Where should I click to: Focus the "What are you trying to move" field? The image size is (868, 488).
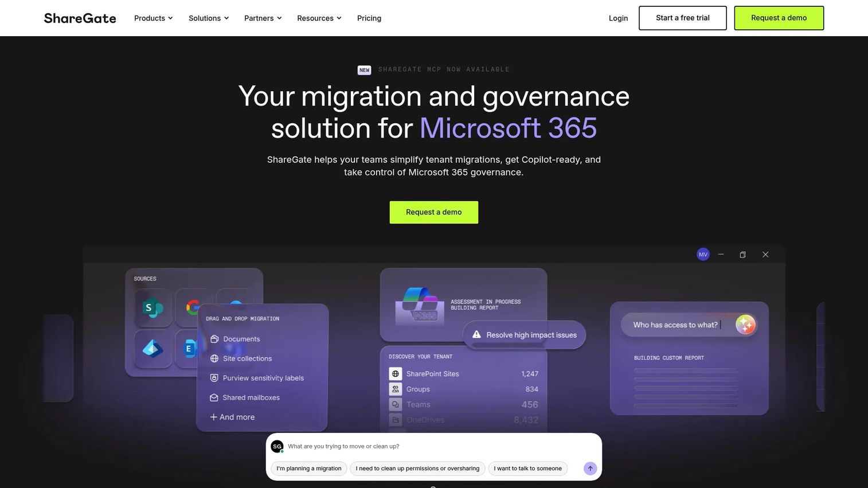[x=434, y=446]
